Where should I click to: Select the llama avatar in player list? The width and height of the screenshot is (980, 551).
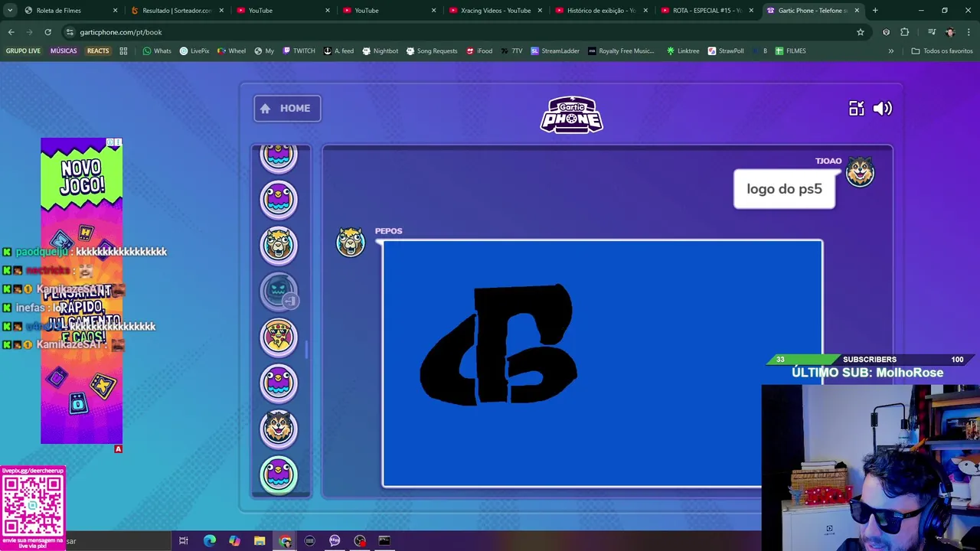(x=279, y=245)
